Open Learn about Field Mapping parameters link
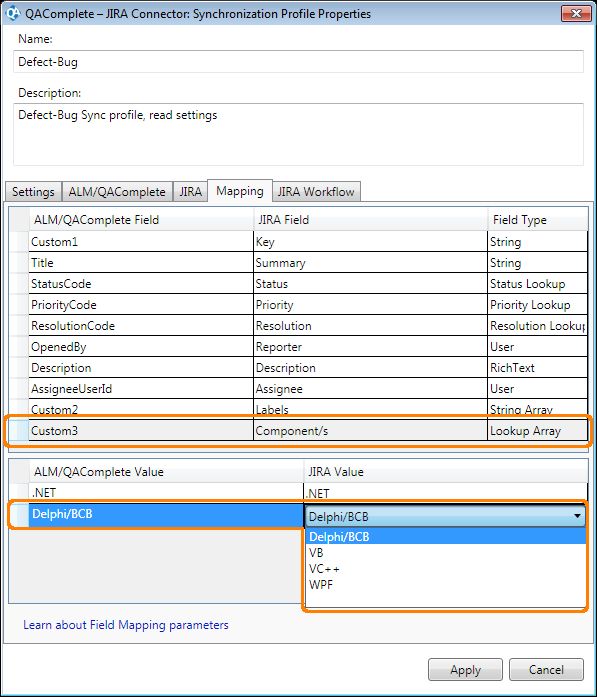597x697 pixels. click(126, 625)
